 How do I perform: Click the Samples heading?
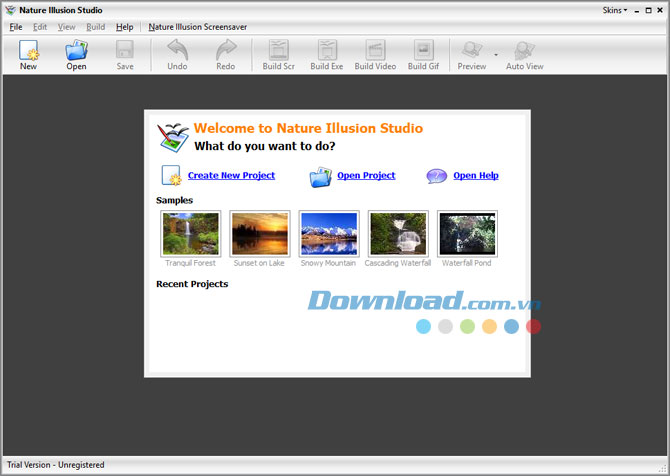pyautogui.click(x=174, y=200)
